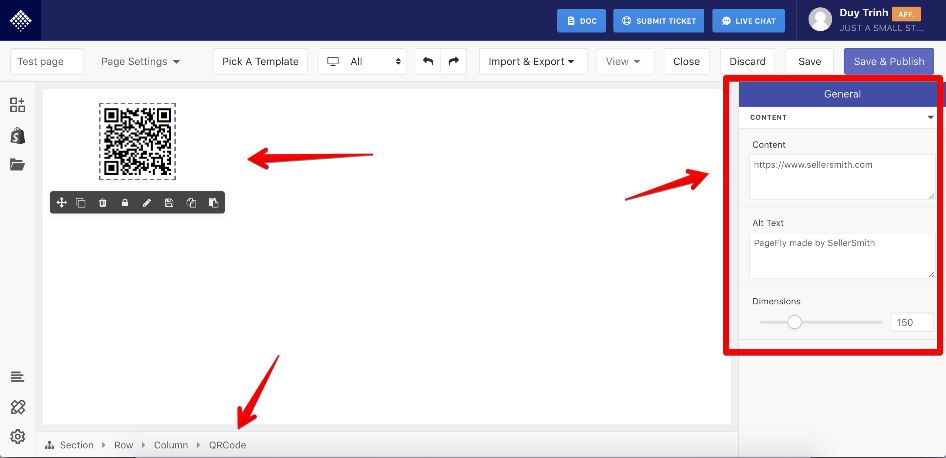Select QRCode in breadcrumb
Viewport: 946px width, 458px height.
227,445
